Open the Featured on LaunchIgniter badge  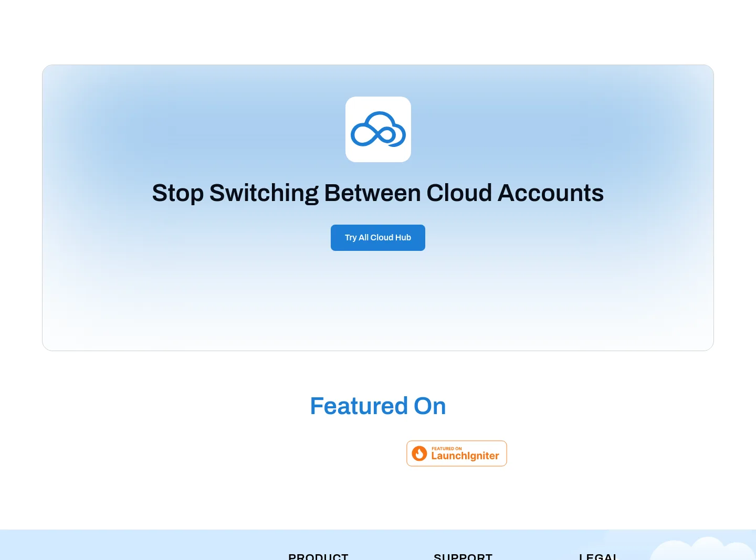(x=457, y=453)
